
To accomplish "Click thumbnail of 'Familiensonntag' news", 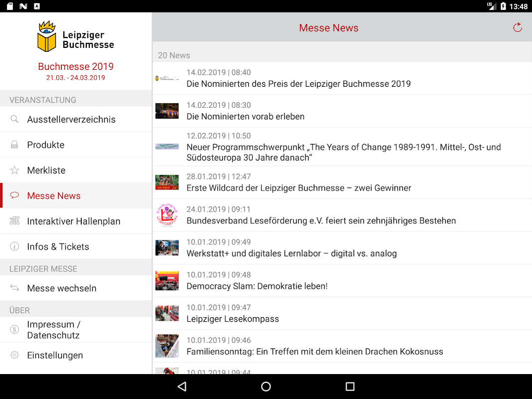I will (167, 346).
